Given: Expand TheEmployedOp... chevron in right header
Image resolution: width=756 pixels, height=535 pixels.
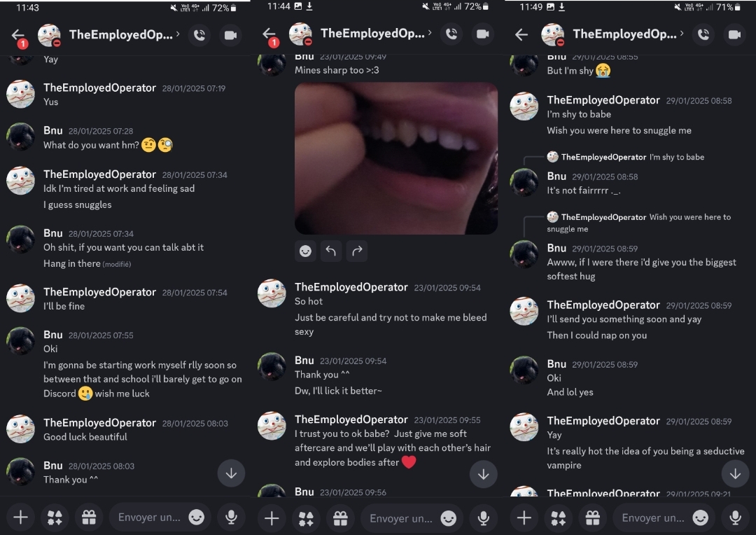Looking at the screenshot, I should tap(682, 34).
